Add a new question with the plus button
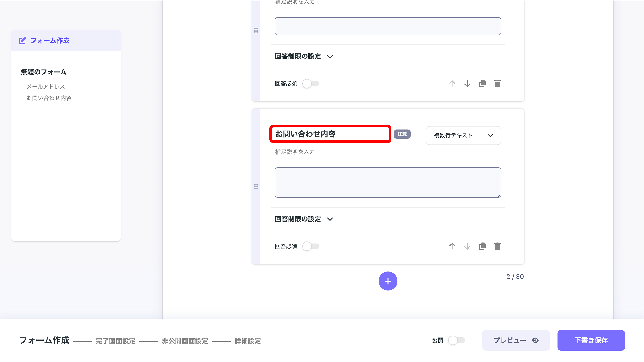The height and width of the screenshot is (362, 644). coord(388,281)
